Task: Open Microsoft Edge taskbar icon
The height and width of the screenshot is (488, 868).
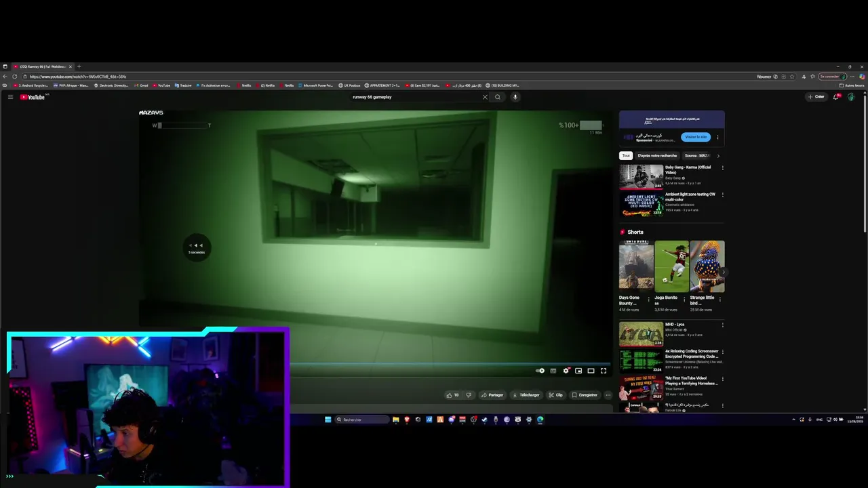Action: point(540,420)
